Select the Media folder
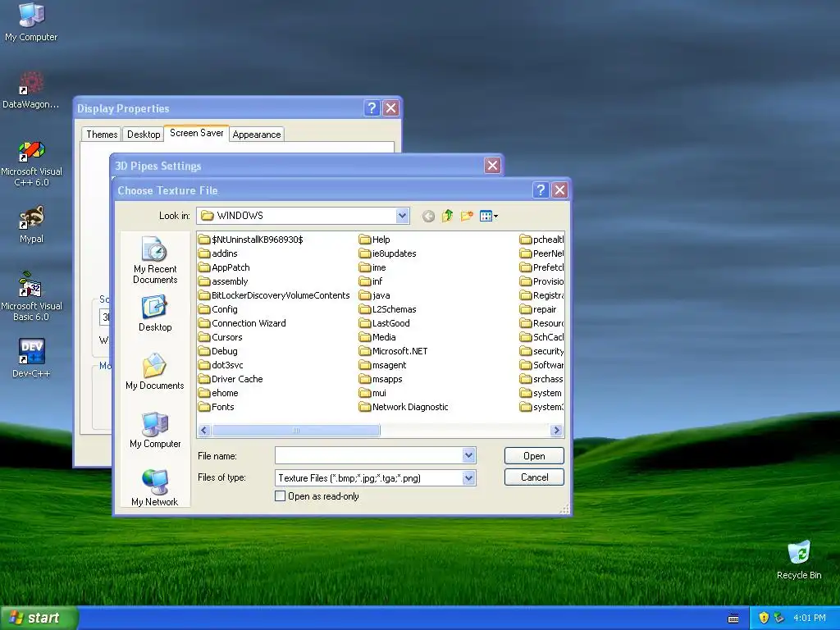 [x=377, y=337]
